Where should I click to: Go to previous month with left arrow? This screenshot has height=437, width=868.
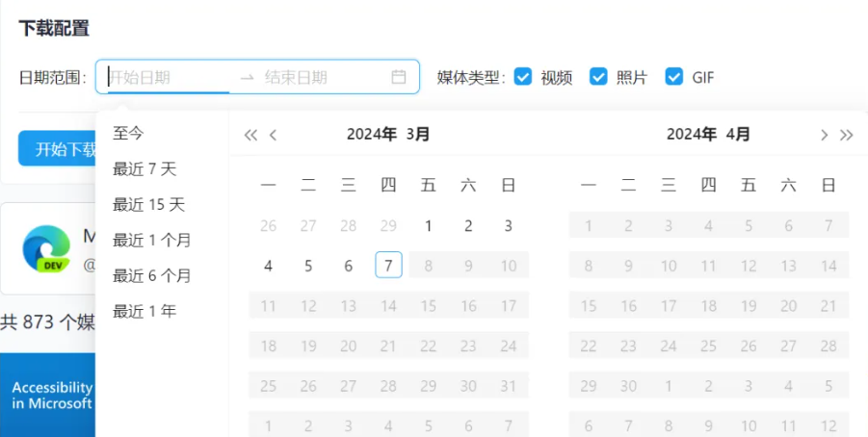coord(274,135)
